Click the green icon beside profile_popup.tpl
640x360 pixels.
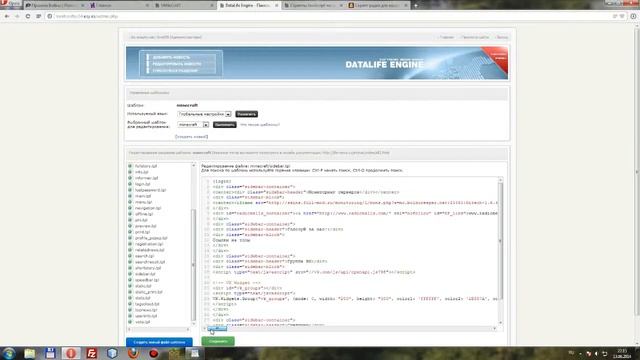pyautogui.click(x=130, y=238)
